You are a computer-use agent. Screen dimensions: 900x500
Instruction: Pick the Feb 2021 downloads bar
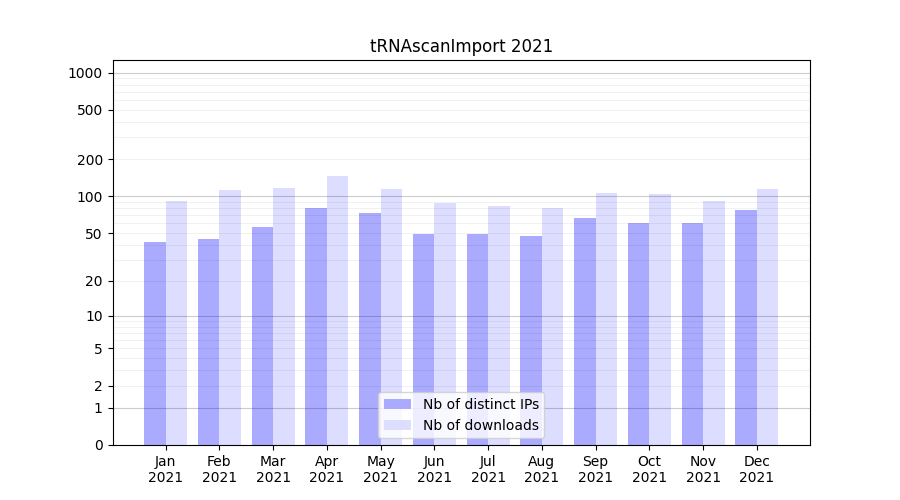[230, 317]
